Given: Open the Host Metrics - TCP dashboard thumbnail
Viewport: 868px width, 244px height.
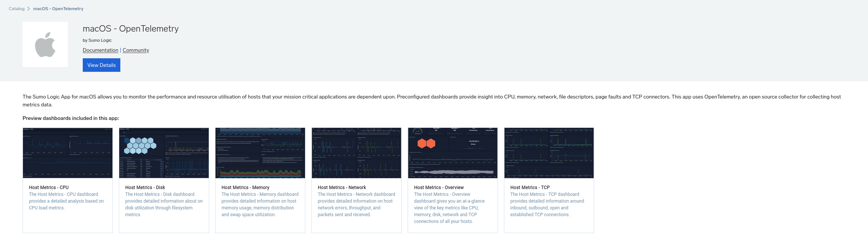Looking at the screenshot, I should (549, 153).
